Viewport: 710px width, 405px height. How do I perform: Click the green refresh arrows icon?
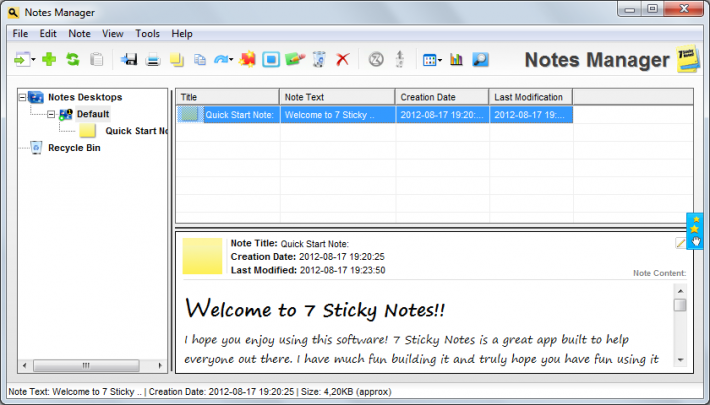click(x=72, y=59)
